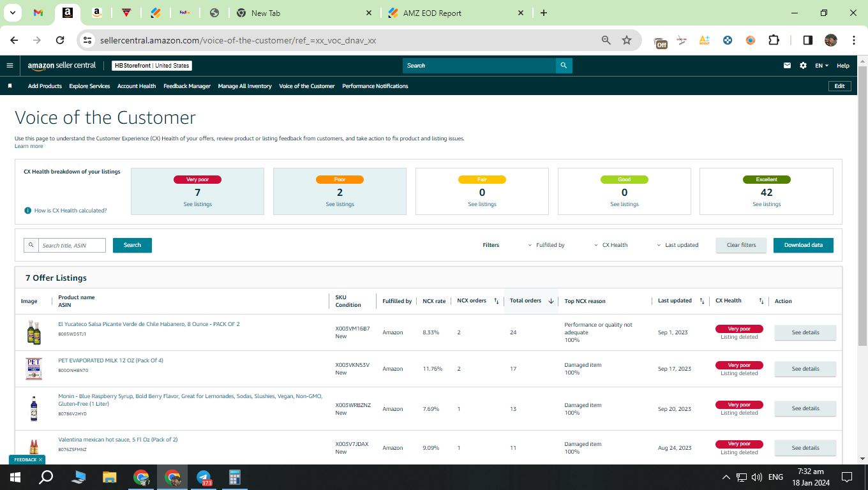
Task: Open Explore Services menu item
Action: click(x=89, y=86)
